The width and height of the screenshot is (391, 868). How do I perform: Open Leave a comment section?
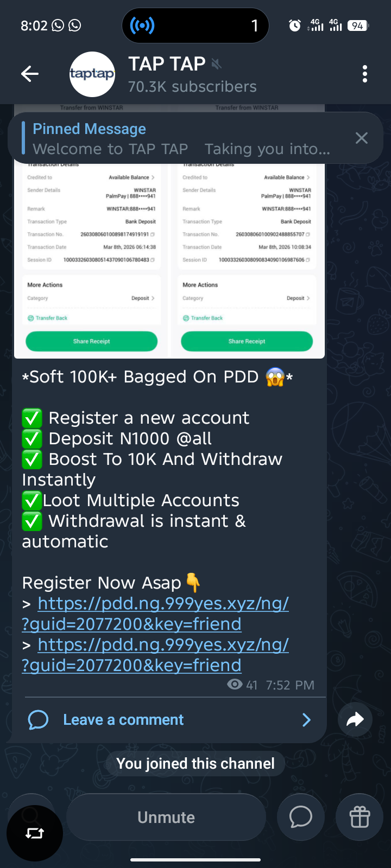tap(169, 720)
